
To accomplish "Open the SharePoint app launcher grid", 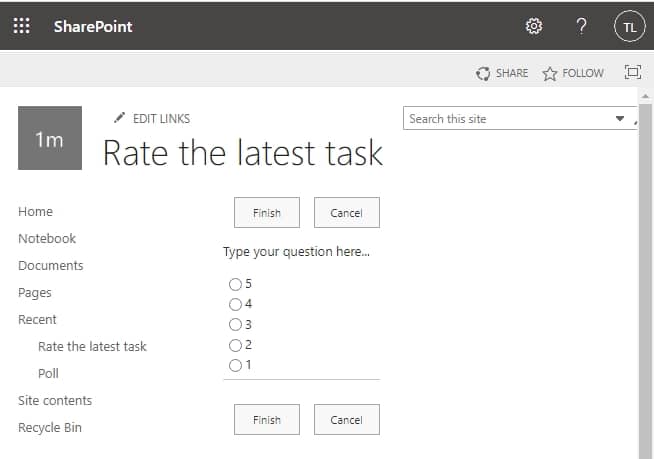I will tap(21, 26).
